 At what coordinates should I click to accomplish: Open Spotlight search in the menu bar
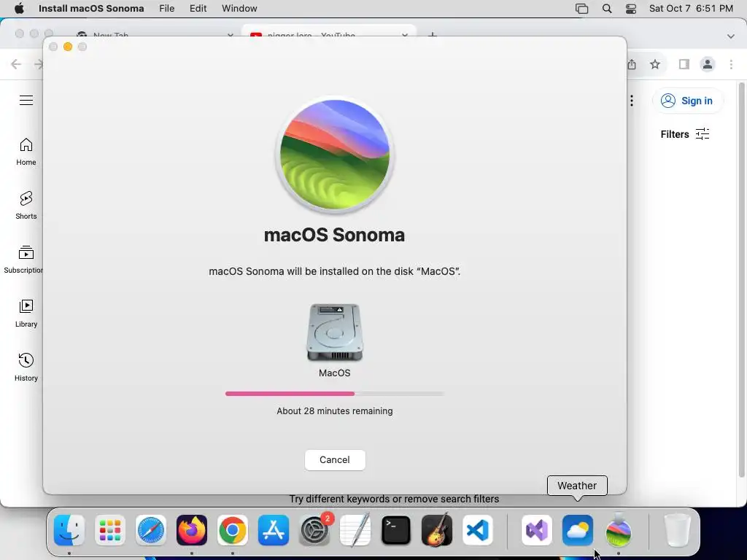[x=606, y=9]
